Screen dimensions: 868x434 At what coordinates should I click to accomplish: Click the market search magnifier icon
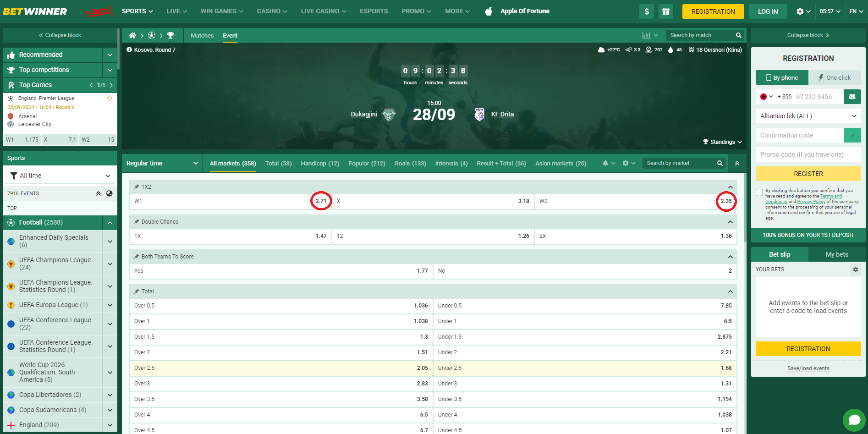tap(720, 163)
